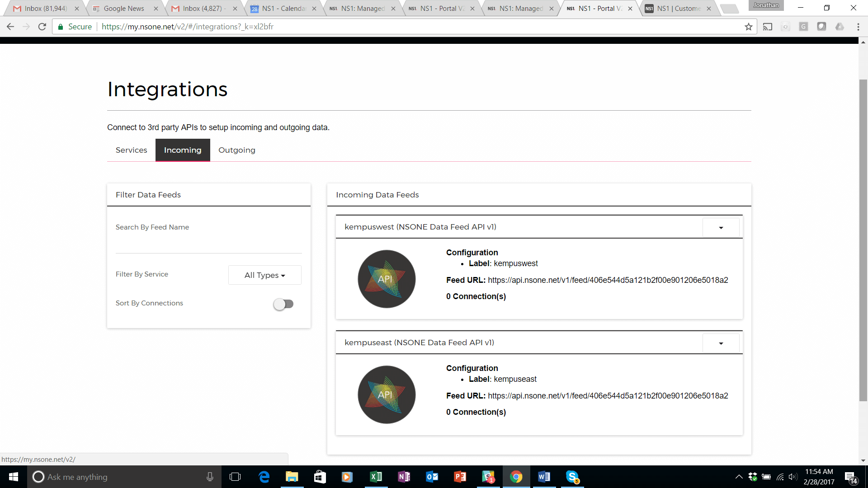Open Excel from the Windows taskbar
Screen dimensions: 868x488
(x=376, y=477)
